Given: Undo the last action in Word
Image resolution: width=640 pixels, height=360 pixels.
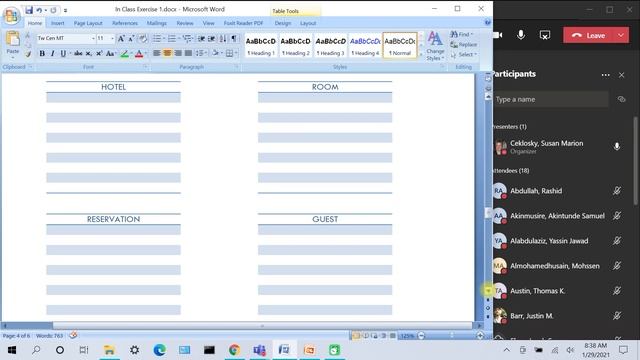Looking at the screenshot, I should click(x=39, y=10).
